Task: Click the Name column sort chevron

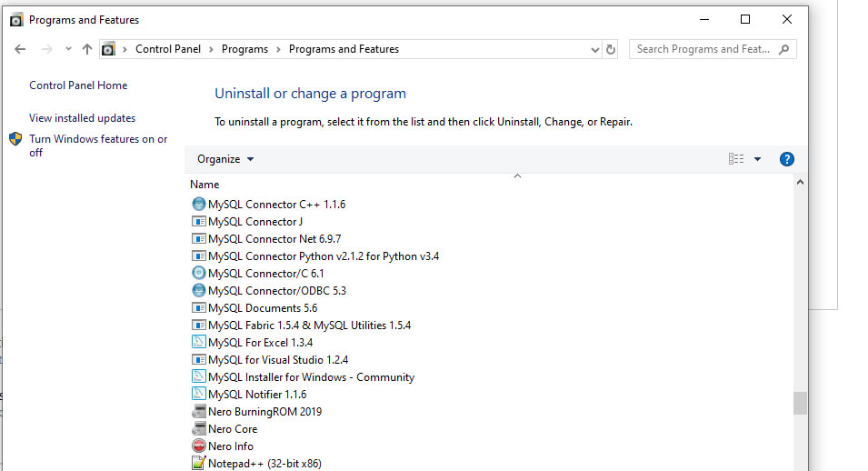Action: click(x=517, y=175)
